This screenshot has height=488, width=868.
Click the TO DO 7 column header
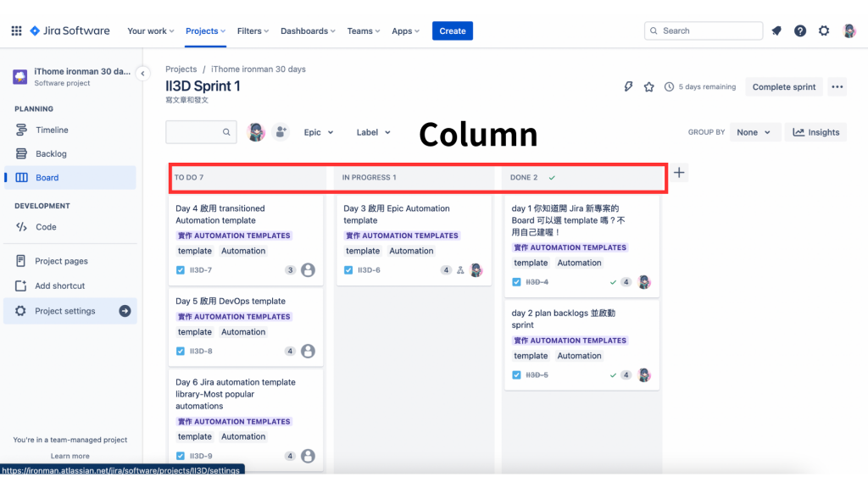[189, 178]
